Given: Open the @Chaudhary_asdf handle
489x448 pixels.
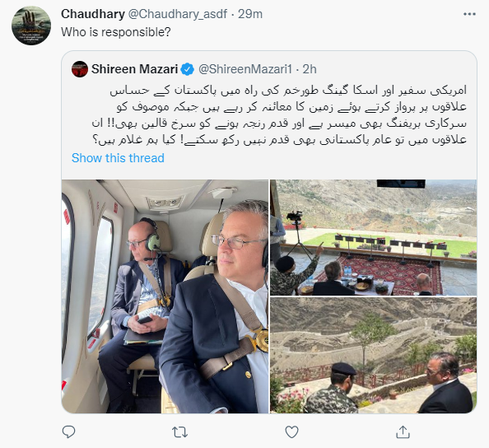Looking at the screenshot, I should [x=178, y=14].
